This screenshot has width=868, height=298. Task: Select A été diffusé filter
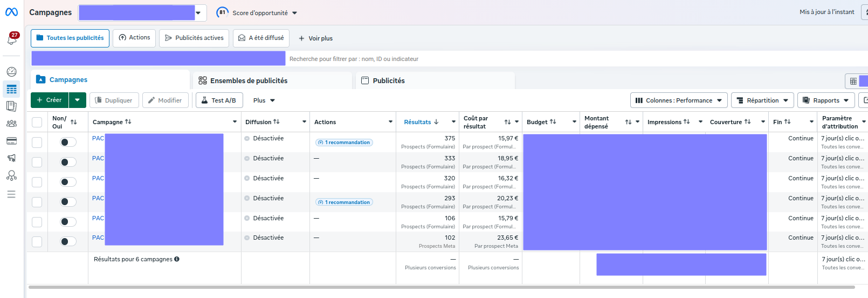pos(261,38)
